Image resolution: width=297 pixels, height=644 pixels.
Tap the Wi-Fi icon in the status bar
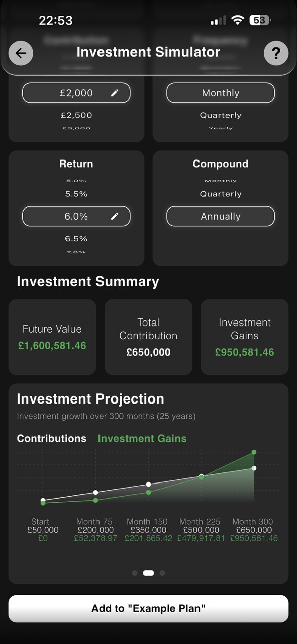[236, 20]
